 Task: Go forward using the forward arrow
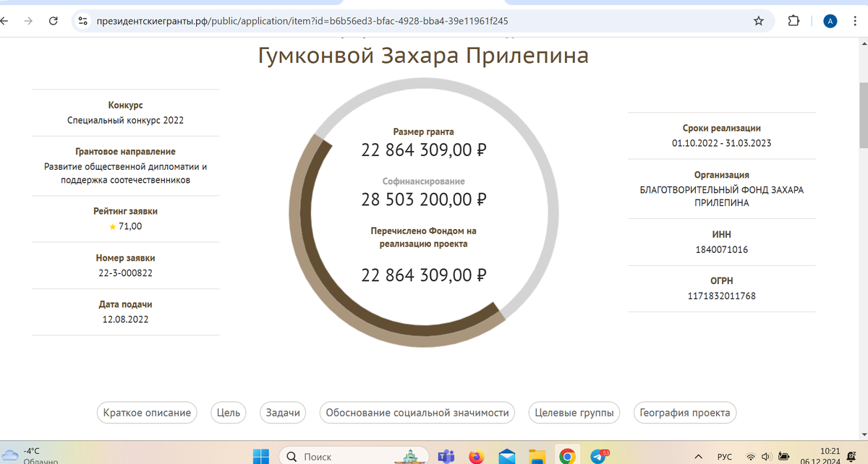coord(29,22)
